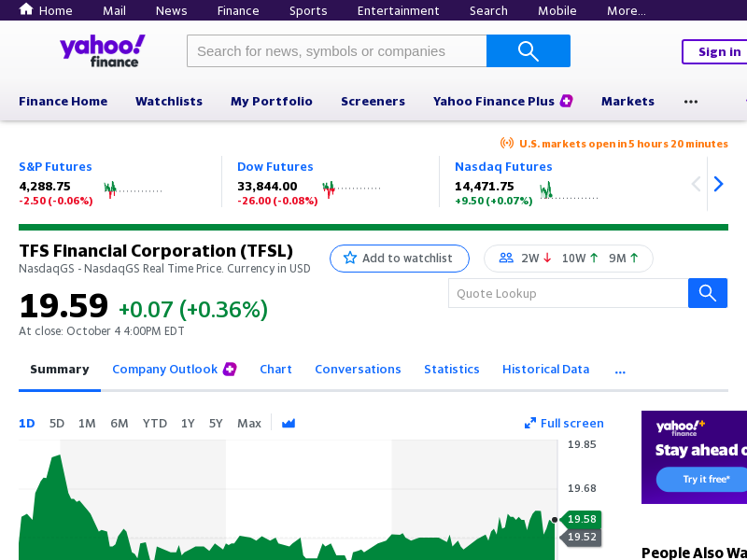The image size is (747, 560).
Task: Go to previous market ticker arrow
Action: coord(696,184)
